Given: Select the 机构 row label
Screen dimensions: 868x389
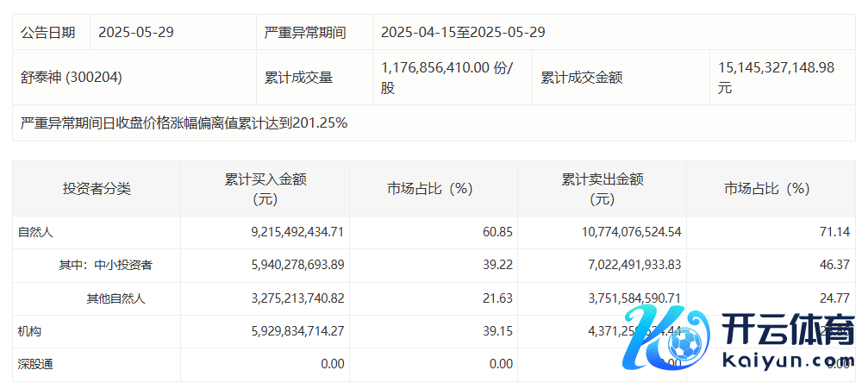Looking at the screenshot, I should (x=30, y=331).
